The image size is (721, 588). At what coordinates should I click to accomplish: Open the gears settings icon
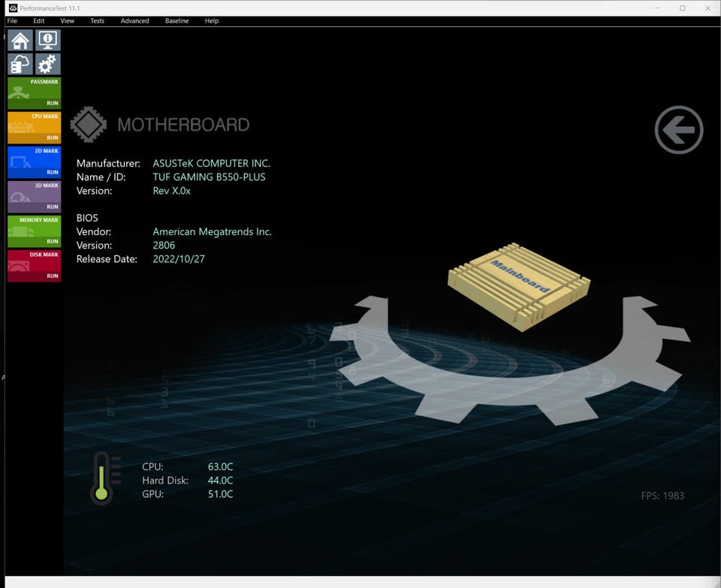click(x=48, y=64)
